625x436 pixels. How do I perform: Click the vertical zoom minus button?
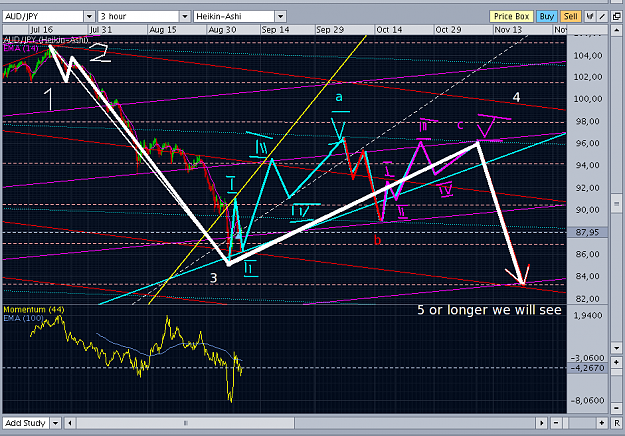point(617,408)
